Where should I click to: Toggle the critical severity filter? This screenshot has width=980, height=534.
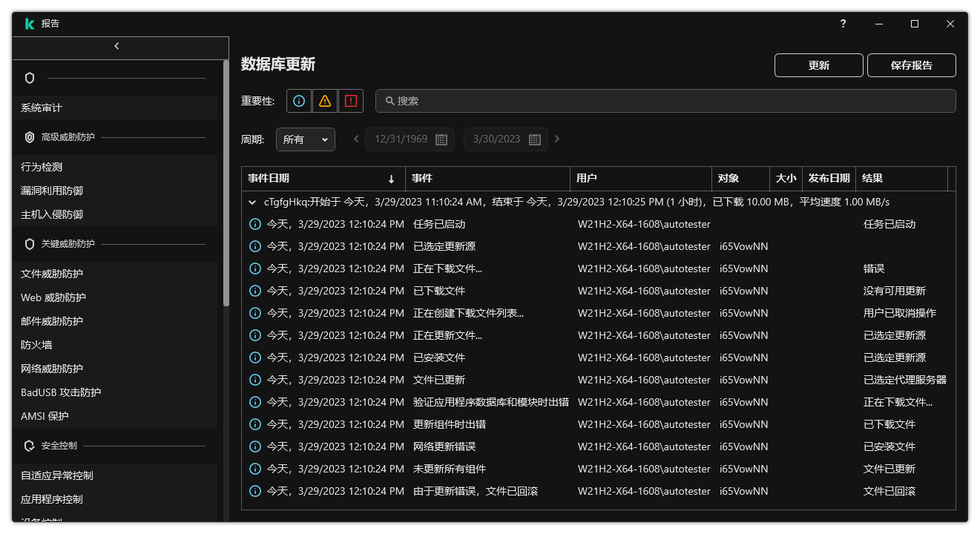350,100
